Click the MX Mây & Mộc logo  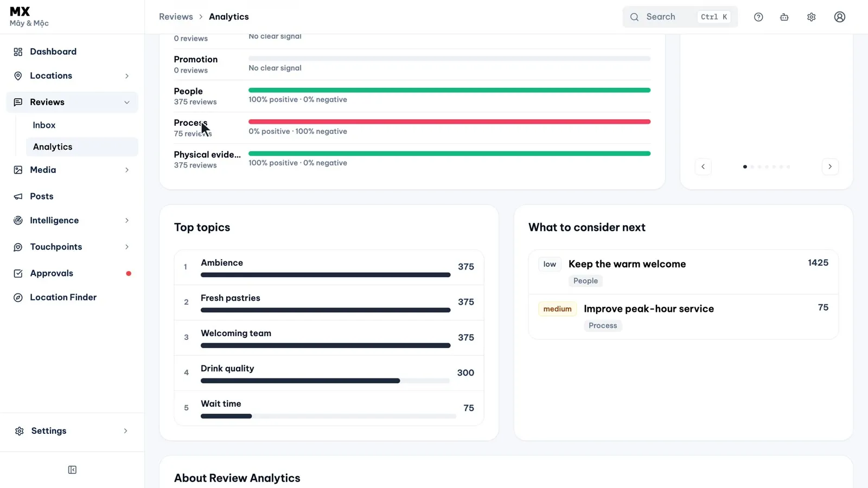29,17
